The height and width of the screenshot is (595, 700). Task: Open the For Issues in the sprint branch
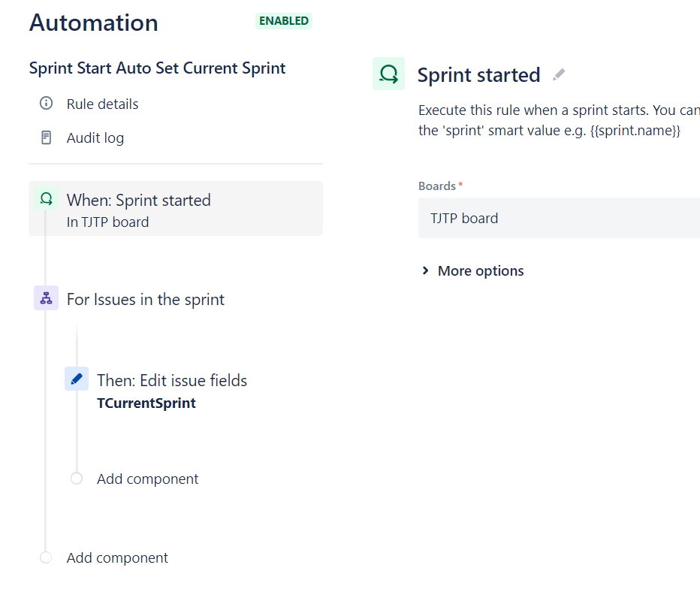(145, 298)
